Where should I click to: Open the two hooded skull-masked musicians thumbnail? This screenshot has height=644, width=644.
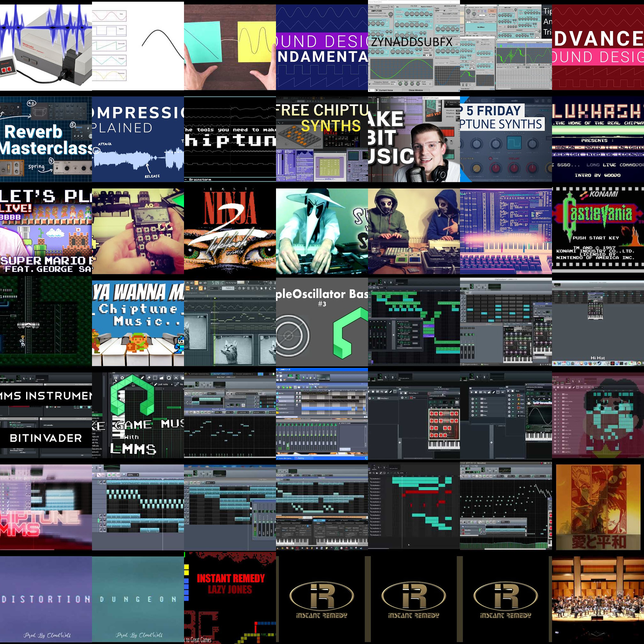click(414, 232)
